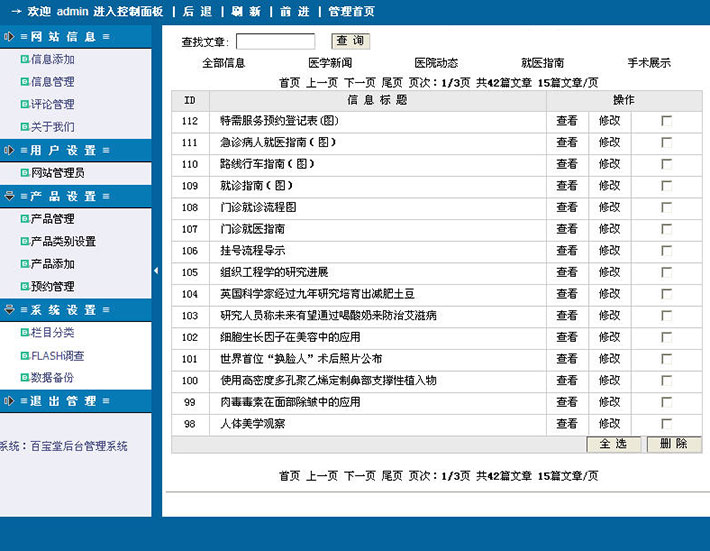This screenshot has width=710, height=551.
Task: Click the icon beside 数据备份
Action: [24, 378]
